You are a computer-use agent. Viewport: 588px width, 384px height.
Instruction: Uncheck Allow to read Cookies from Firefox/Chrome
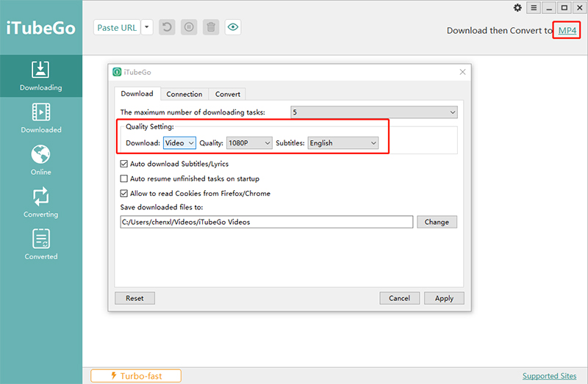pyautogui.click(x=123, y=193)
